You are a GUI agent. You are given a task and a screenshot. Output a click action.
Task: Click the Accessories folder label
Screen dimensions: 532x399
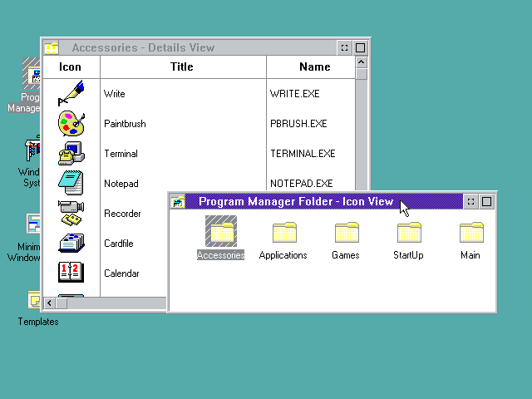(220, 255)
